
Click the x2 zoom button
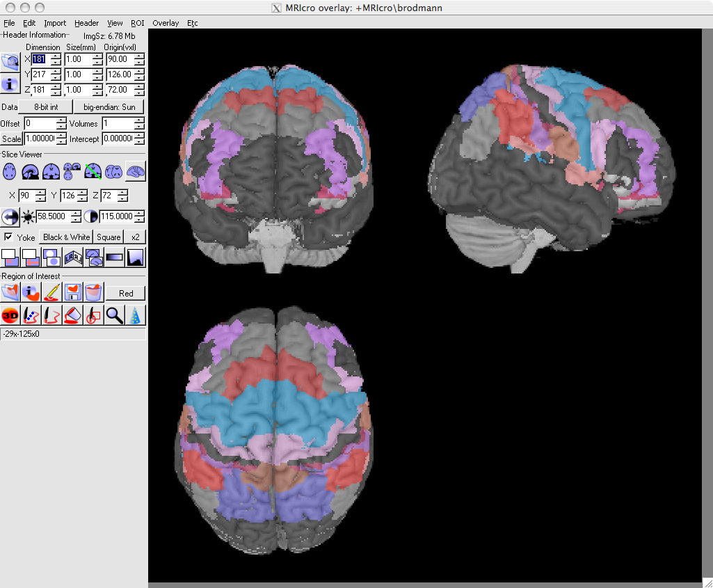click(135, 237)
